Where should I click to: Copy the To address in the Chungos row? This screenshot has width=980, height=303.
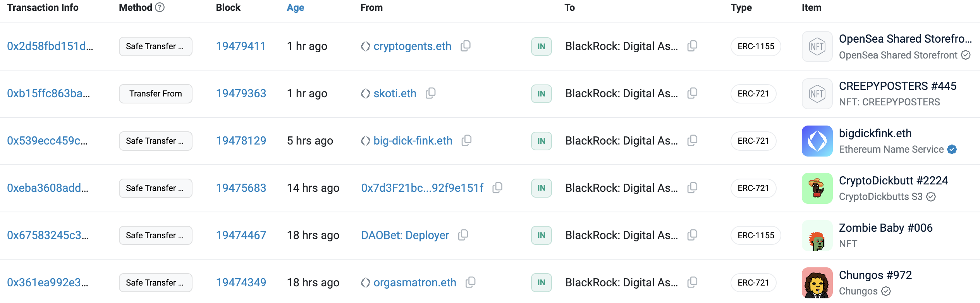point(693,282)
